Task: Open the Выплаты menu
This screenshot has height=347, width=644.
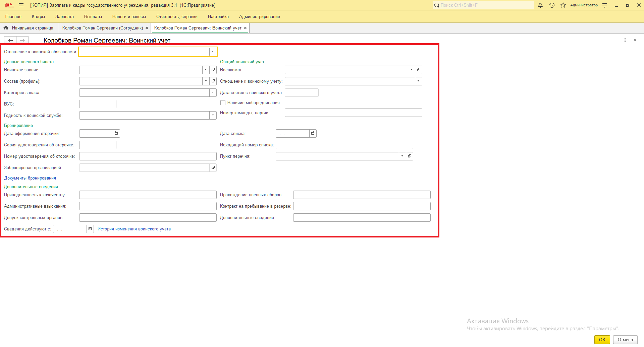Action: [93, 17]
